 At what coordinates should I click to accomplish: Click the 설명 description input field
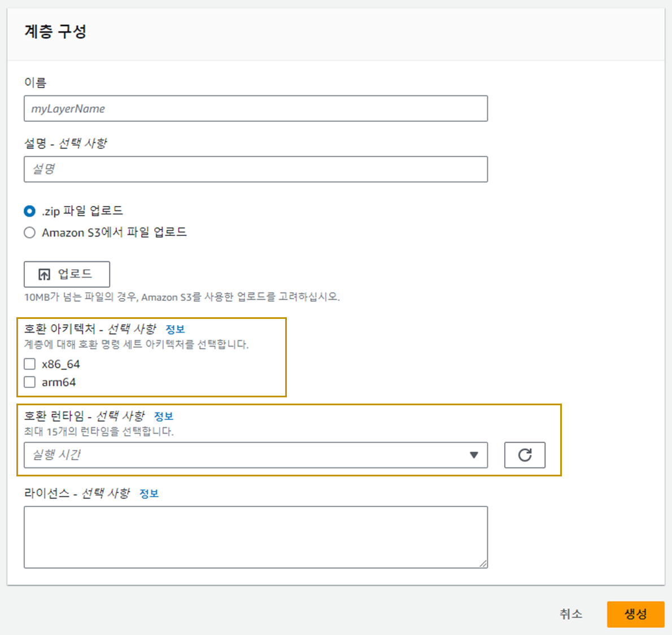[256, 169]
